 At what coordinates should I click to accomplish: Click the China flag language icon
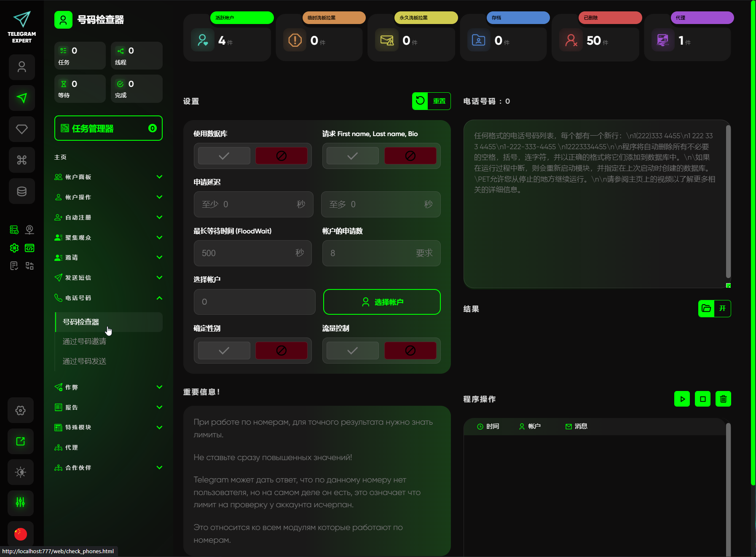click(21, 534)
